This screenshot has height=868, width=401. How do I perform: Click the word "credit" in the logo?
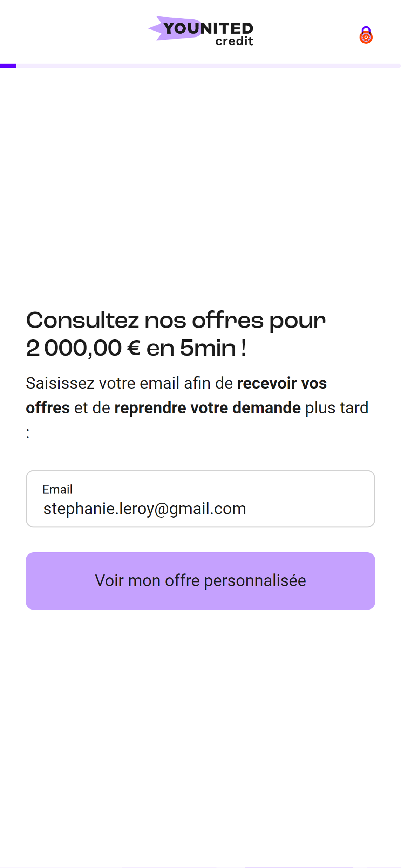[234, 41]
